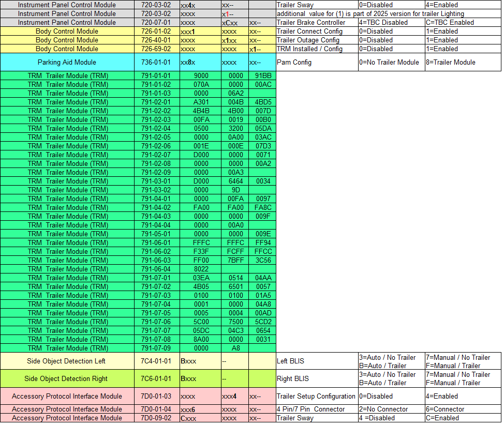The height and width of the screenshot is (426, 504).
Task: Select the value FF94
Action: pyautogui.click(x=263, y=242)
